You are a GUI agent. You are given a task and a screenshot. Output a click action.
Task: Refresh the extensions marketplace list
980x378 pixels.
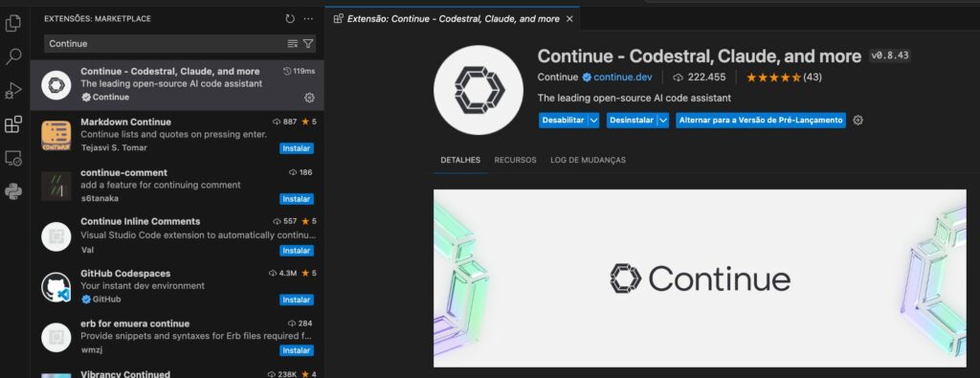[x=290, y=19]
